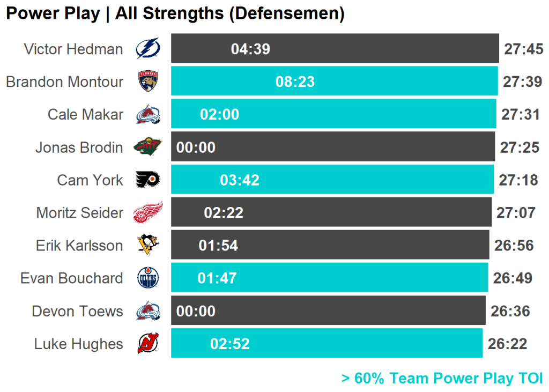Click the Victor Hedman player name
The image size is (549, 392).
click(73, 49)
